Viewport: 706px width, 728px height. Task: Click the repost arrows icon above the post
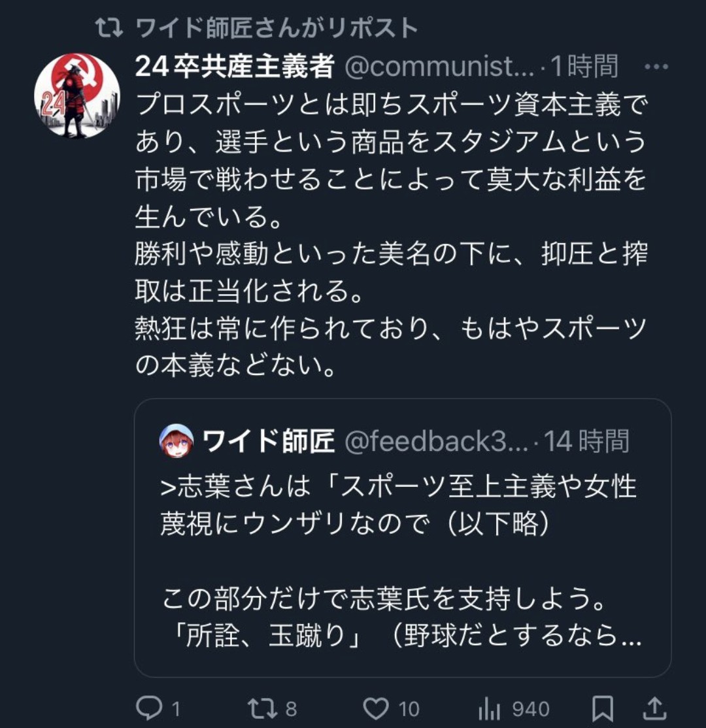point(107,28)
